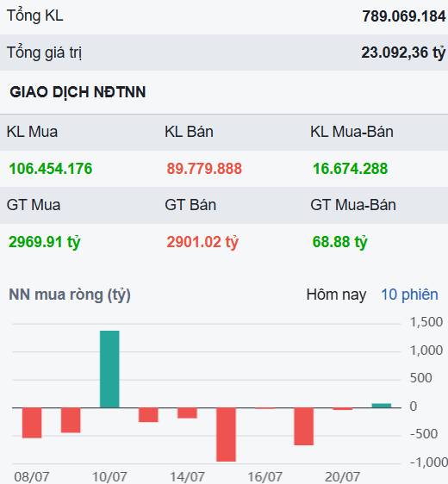Click the GT Mua-Bán header

coord(353,205)
